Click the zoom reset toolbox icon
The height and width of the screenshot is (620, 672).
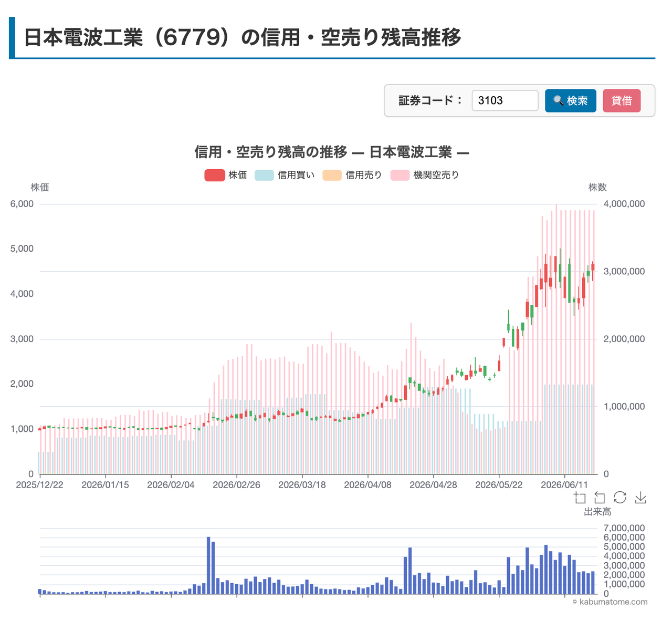click(x=600, y=498)
